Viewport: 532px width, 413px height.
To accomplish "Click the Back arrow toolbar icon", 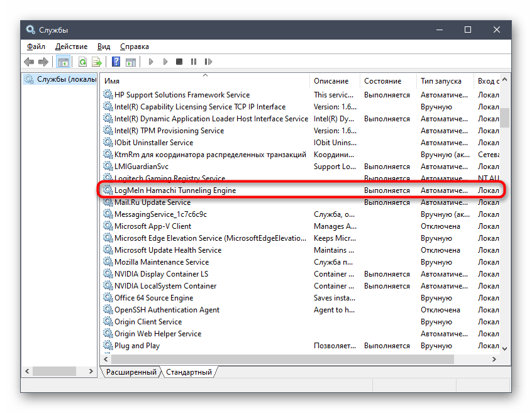I will coord(29,62).
